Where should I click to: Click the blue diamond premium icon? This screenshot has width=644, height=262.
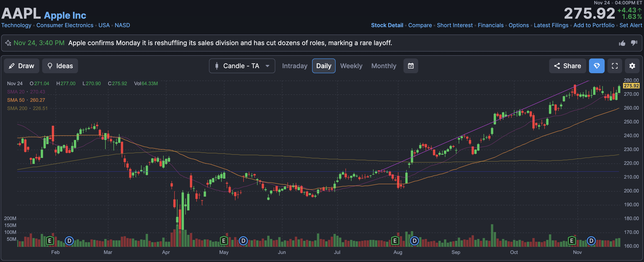[597, 66]
